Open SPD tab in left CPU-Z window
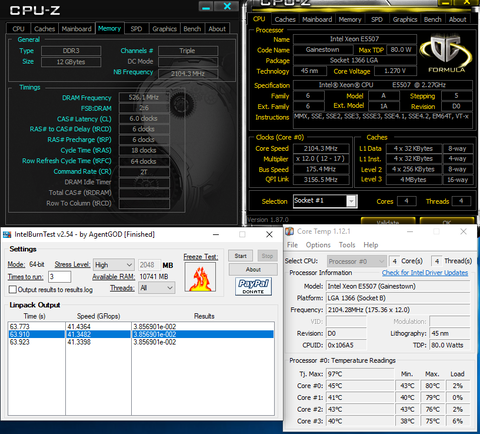 pos(136,29)
